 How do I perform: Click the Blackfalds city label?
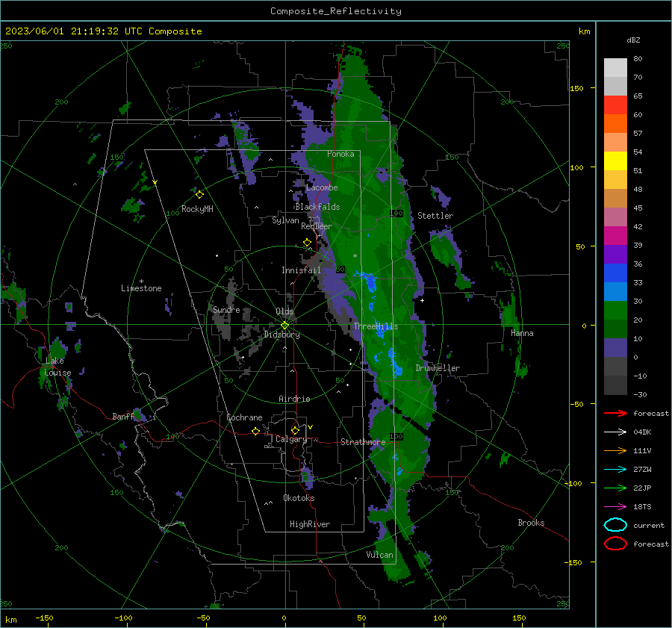tap(317, 207)
